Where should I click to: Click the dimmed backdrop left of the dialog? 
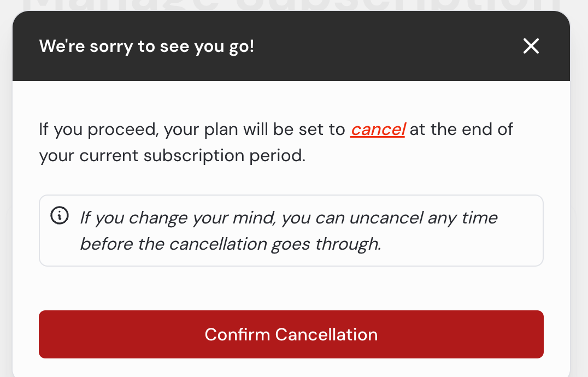[x=6, y=187]
